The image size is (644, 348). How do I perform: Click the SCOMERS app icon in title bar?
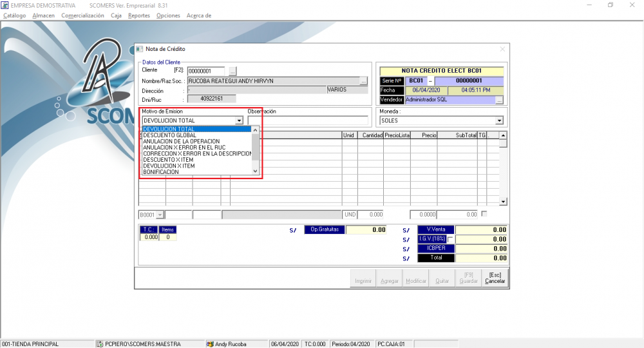point(5,5)
